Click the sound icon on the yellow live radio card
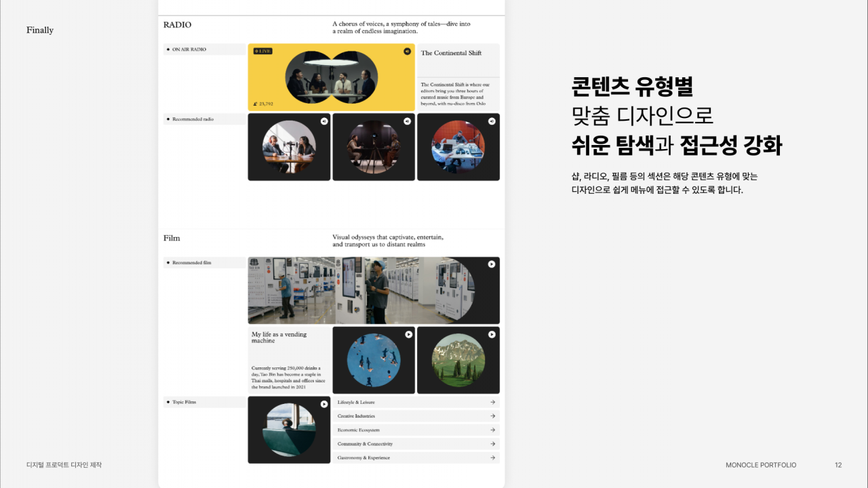Viewport: 868px width, 488px height. [x=407, y=51]
